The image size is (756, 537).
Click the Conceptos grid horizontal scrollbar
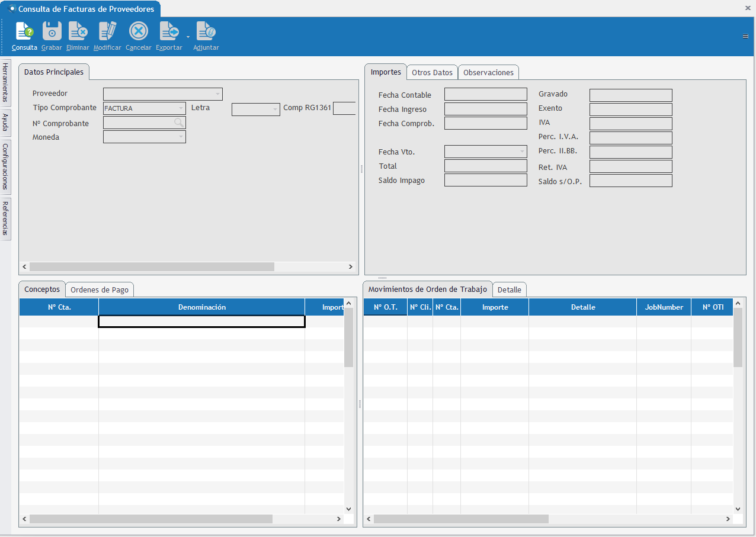click(150, 519)
